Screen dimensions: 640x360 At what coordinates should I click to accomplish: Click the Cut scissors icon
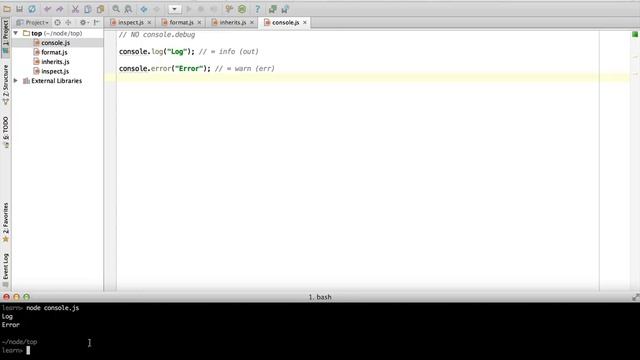click(x=75, y=9)
